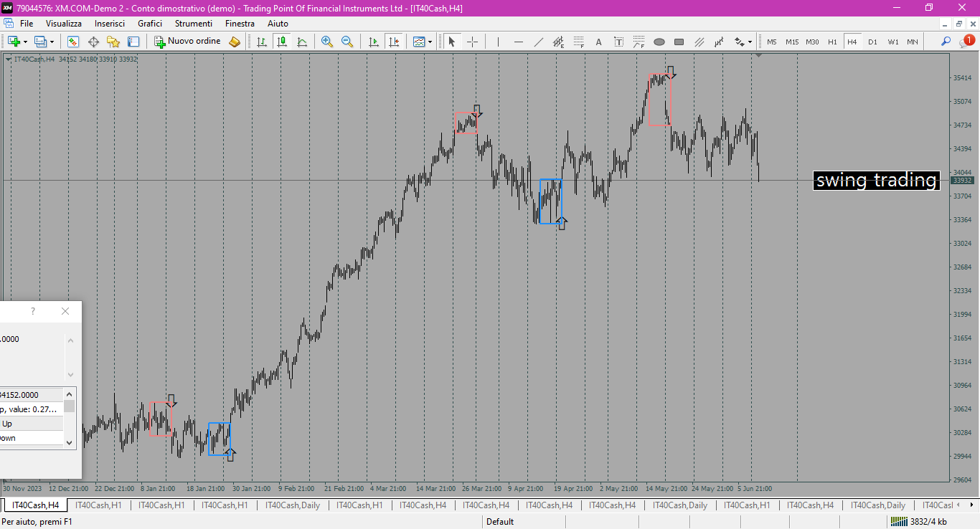980x529 pixels.
Task: Select the Vertical Line drawing tool
Action: point(498,42)
